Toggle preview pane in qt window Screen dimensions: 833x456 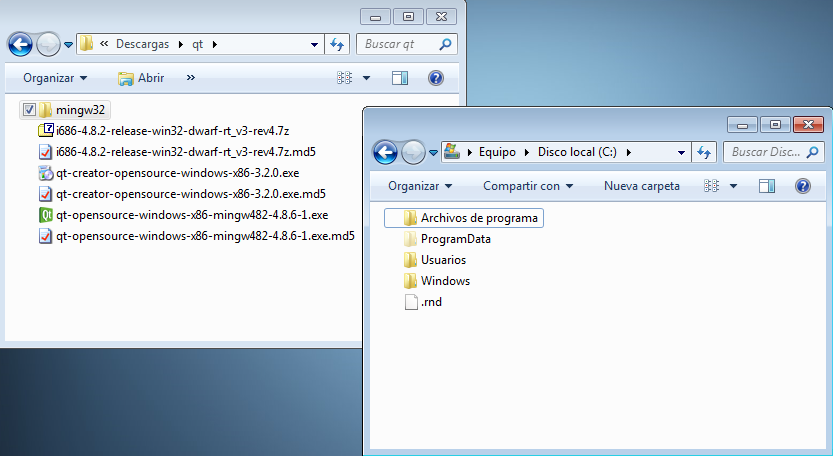pos(400,78)
